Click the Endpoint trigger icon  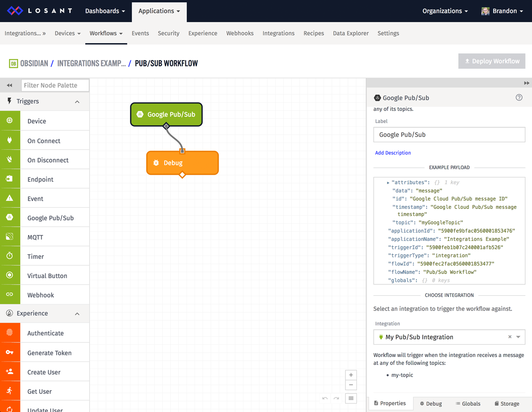coord(10,179)
